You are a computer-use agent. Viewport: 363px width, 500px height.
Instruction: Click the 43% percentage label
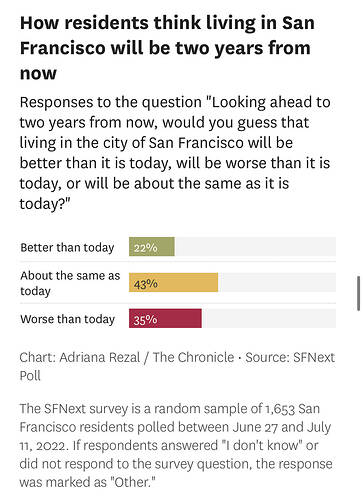click(x=145, y=284)
